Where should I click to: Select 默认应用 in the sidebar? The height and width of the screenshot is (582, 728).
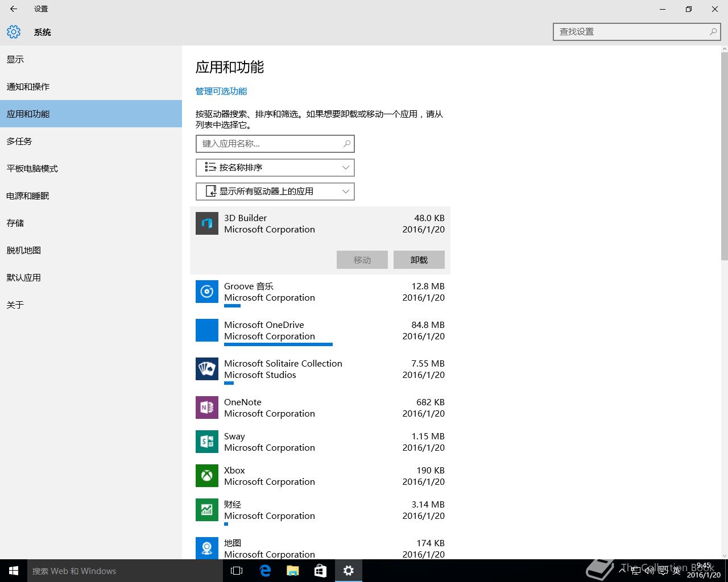91,277
